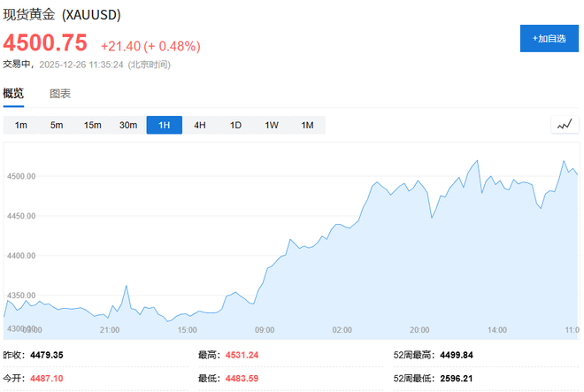
Task: Select the active 1H timeframe
Action: click(165, 125)
